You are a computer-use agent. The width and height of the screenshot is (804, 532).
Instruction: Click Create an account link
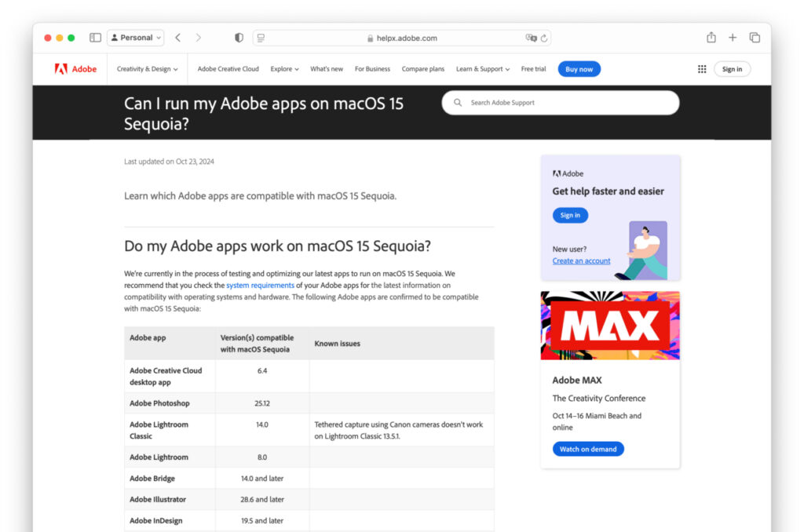[581, 260]
